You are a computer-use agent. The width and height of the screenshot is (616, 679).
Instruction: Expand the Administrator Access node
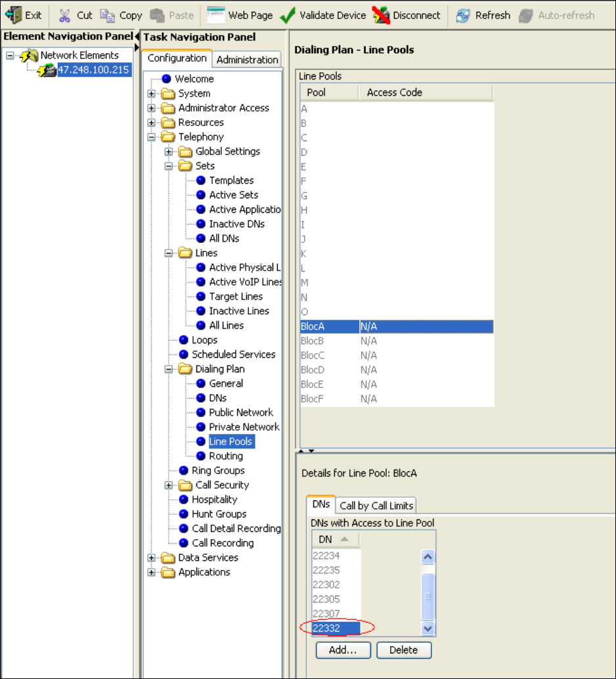coord(151,108)
